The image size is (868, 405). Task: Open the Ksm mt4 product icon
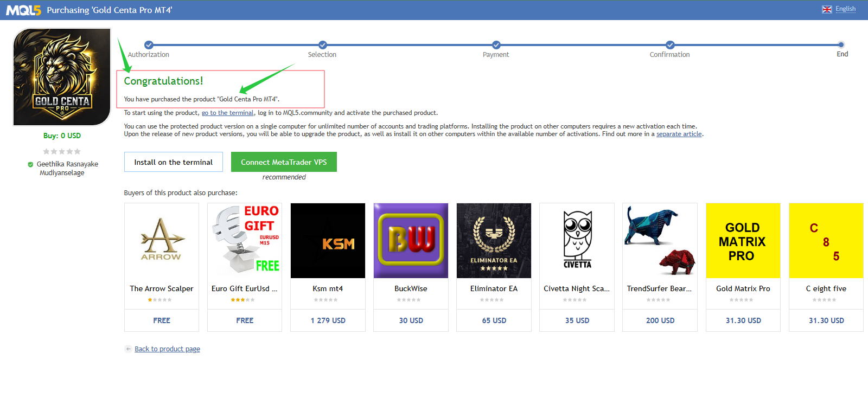[x=328, y=241]
